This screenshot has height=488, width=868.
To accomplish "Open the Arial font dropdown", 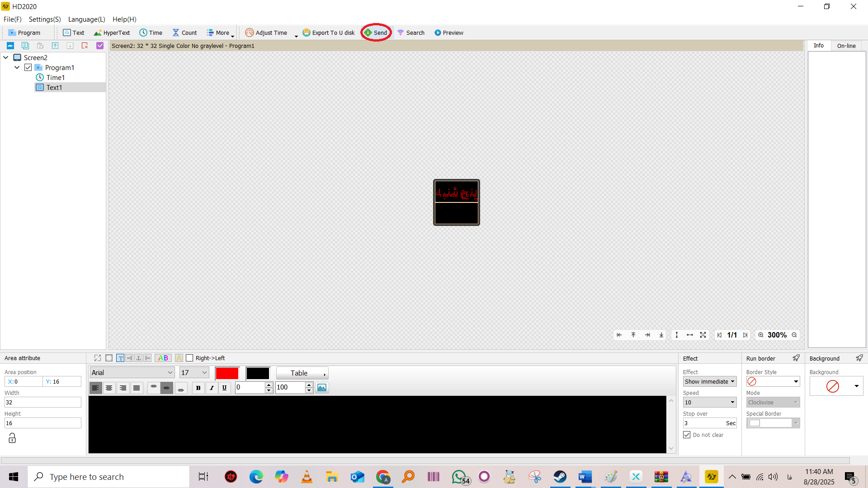I will click(x=170, y=373).
